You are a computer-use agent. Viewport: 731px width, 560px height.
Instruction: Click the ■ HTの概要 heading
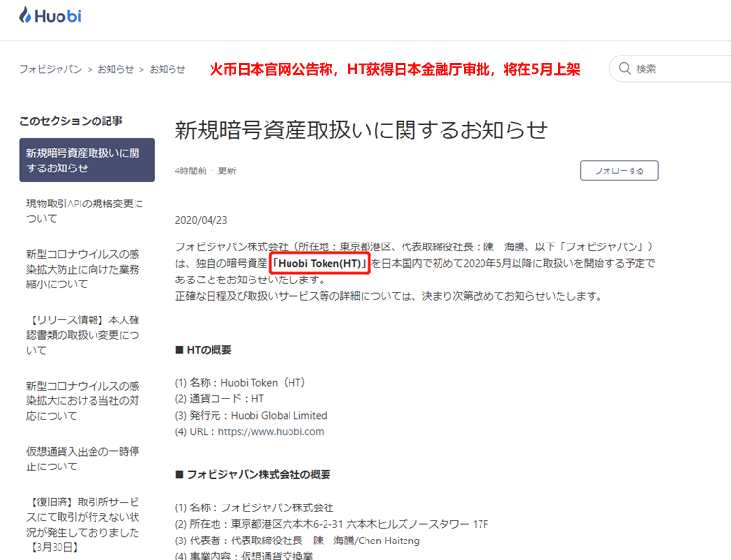pos(204,350)
